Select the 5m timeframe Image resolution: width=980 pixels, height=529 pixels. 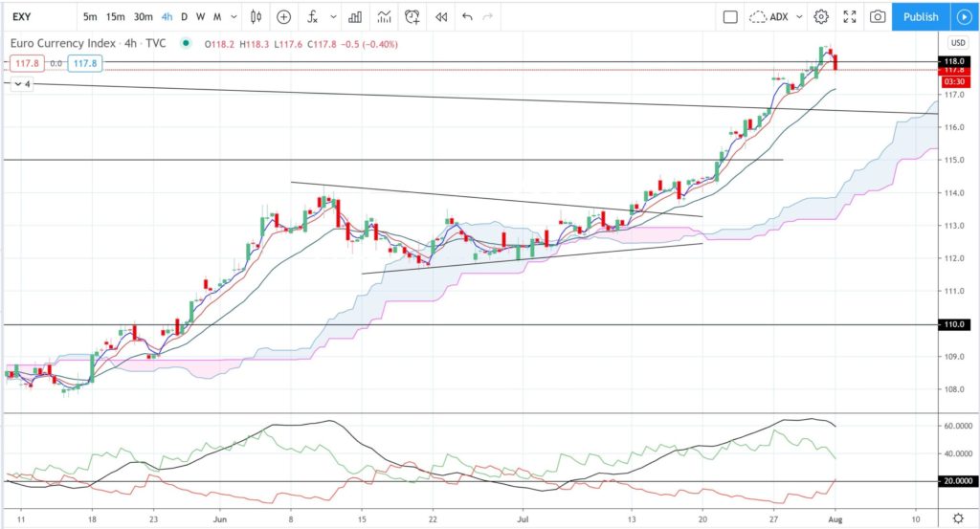click(90, 17)
